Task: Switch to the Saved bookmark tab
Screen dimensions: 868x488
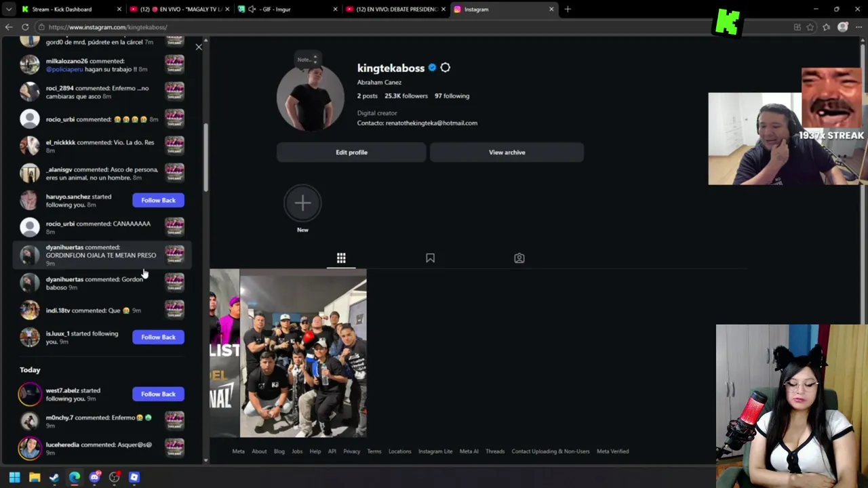Action: click(x=430, y=258)
